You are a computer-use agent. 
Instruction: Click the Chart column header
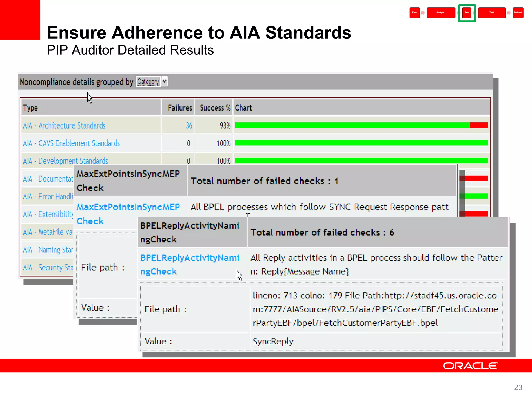(x=361, y=108)
